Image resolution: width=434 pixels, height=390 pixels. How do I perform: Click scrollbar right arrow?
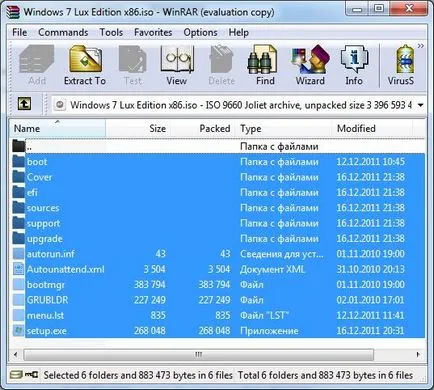click(418, 354)
